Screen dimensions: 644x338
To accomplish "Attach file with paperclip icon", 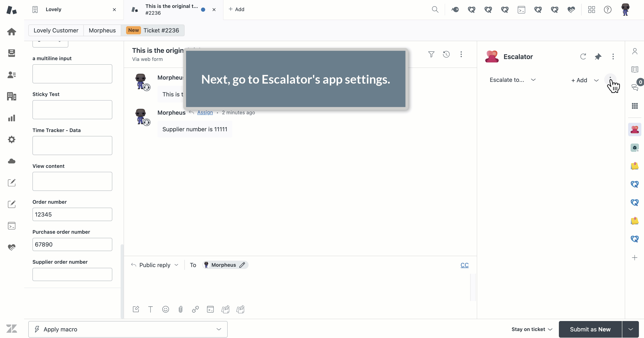I will (180, 309).
